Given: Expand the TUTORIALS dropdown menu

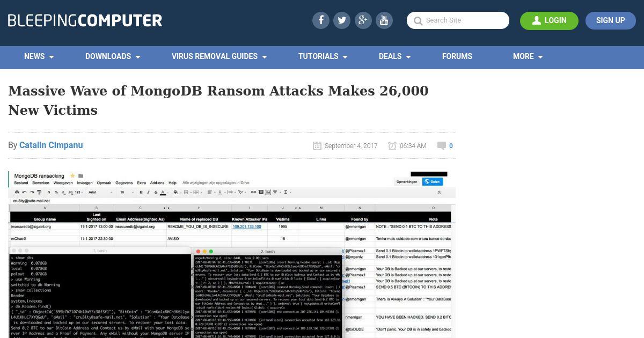Looking at the screenshot, I should (x=323, y=56).
